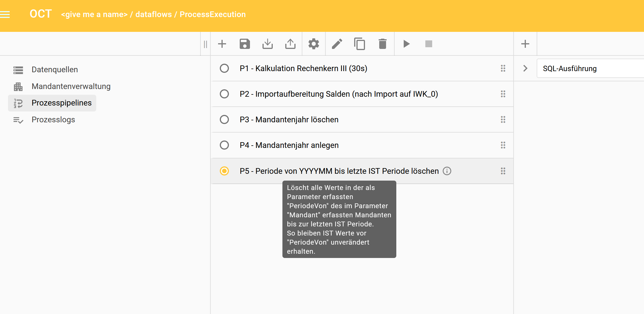Add a new step with right plus button
Viewport: 644px width, 314px height.
(525, 44)
